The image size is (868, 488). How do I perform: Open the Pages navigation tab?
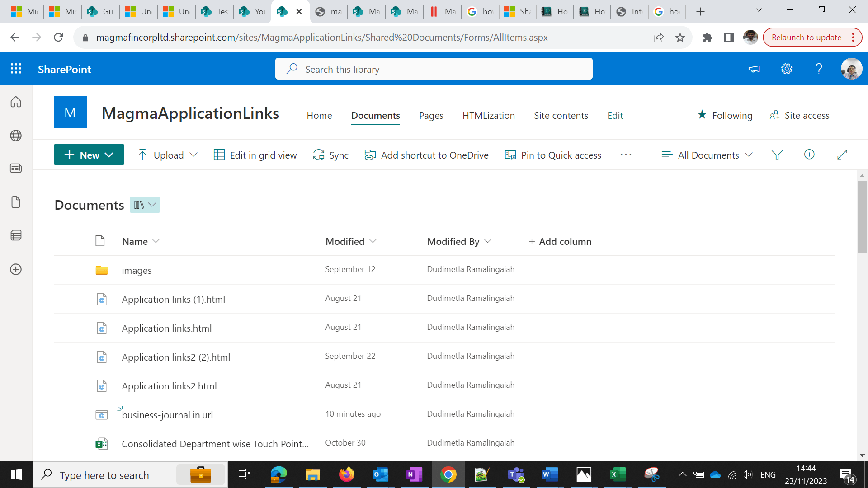[431, 115]
